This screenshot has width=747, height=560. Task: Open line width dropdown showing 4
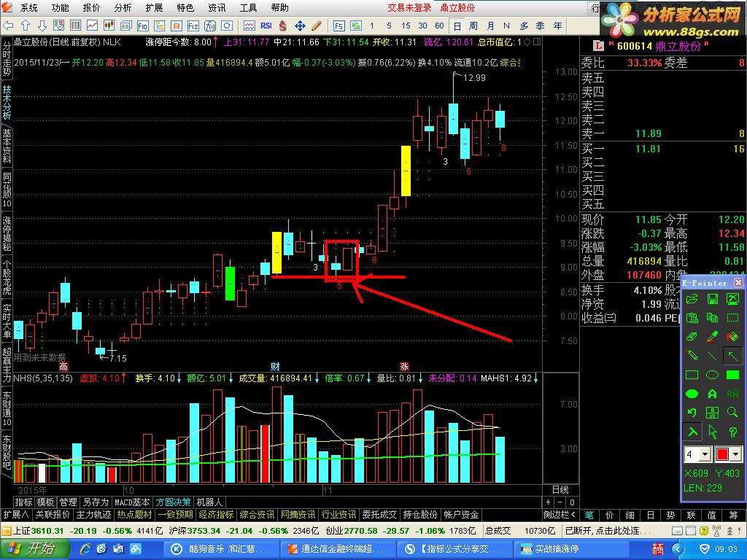(705, 454)
